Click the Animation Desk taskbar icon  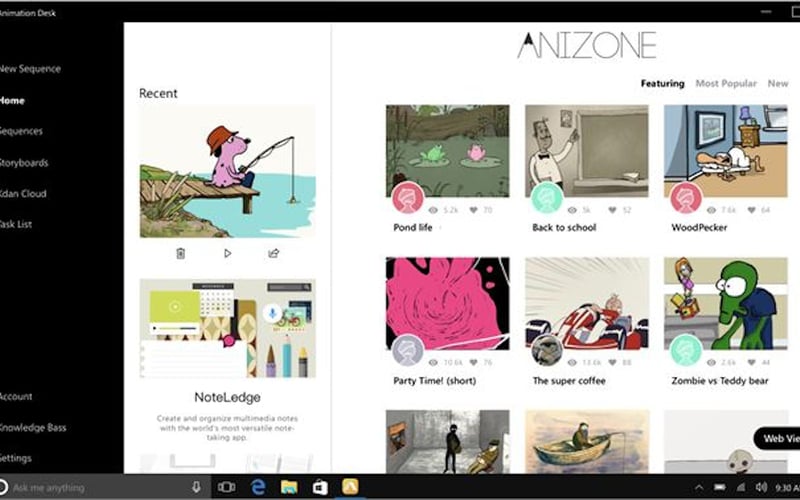pos(350,487)
